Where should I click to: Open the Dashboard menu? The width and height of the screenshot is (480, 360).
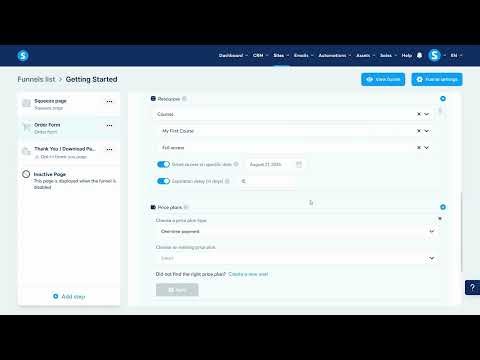[x=233, y=55]
